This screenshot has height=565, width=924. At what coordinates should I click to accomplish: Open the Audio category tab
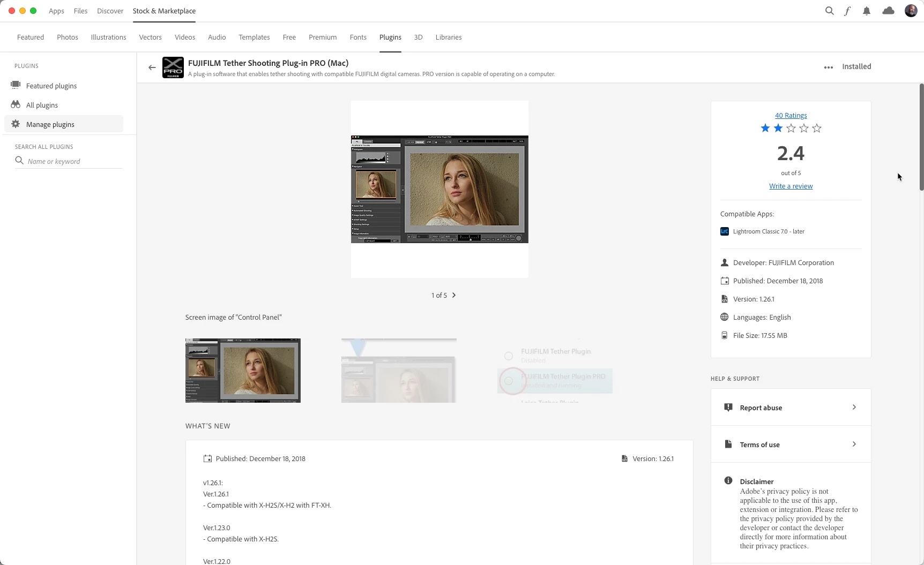pyautogui.click(x=217, y=37)
